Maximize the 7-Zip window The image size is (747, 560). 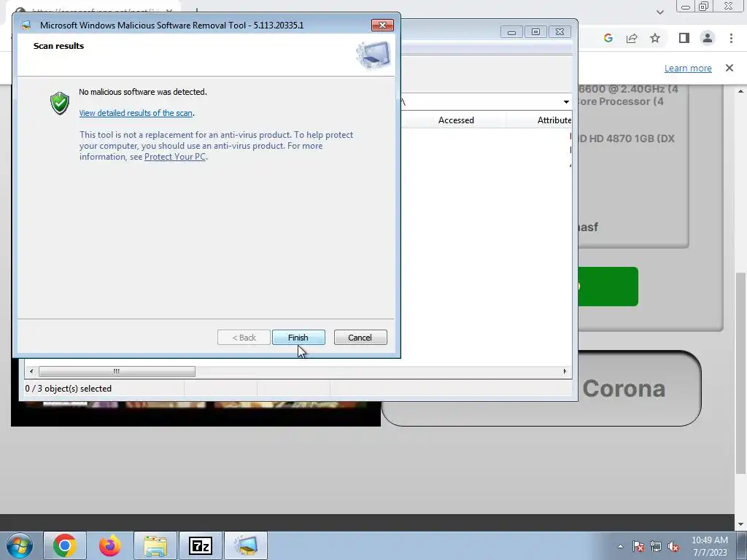(x=535, y=32)
